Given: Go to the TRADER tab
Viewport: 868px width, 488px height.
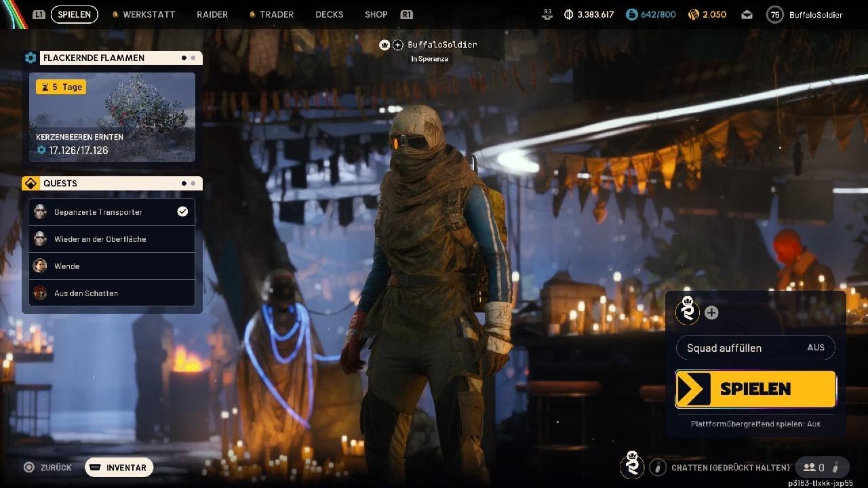Looking at the screenshot, I should pyautogui.click(x=277, y=14).
